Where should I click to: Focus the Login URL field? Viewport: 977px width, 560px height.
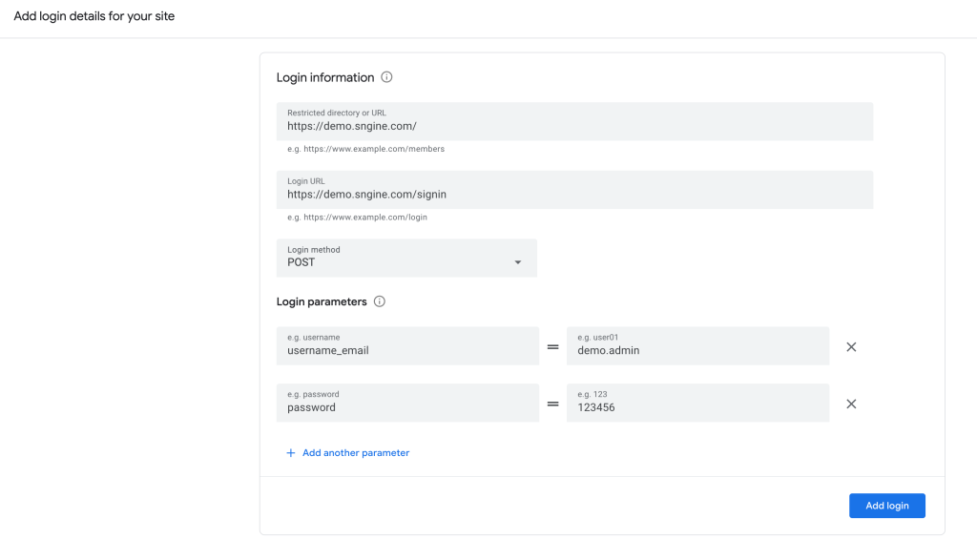574,190
